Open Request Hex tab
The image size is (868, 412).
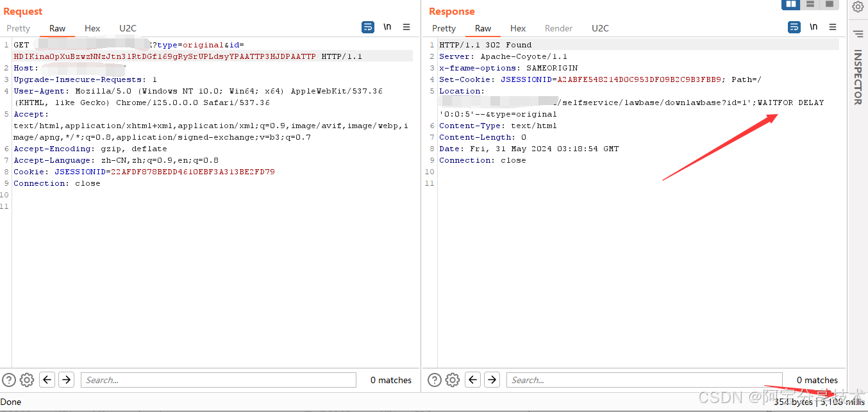[92, 28]
